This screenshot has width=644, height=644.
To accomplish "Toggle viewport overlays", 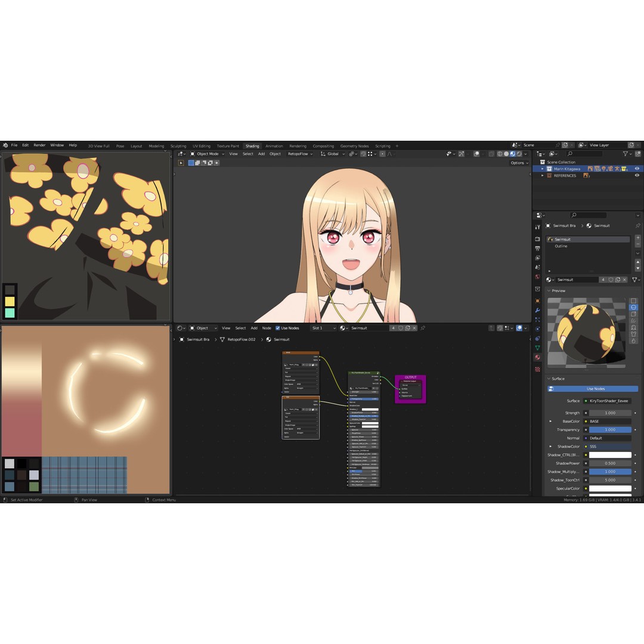I will click(x=476, y=154).
